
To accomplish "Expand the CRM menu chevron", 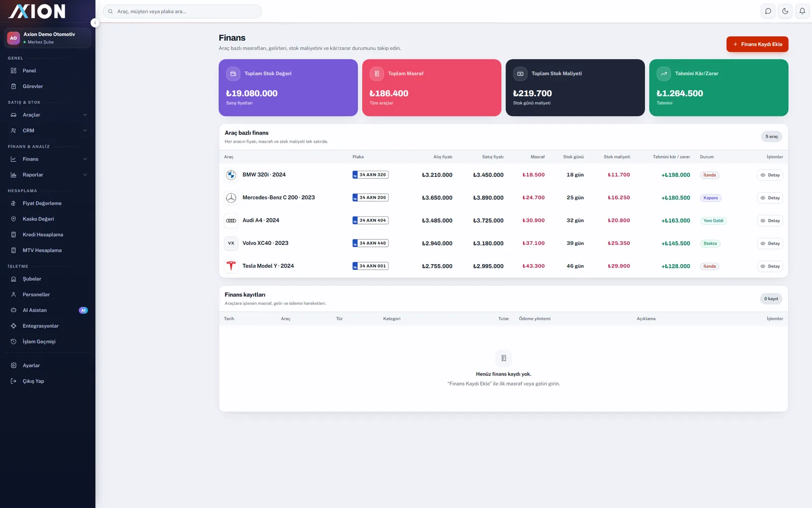I will tap(85, 131).
